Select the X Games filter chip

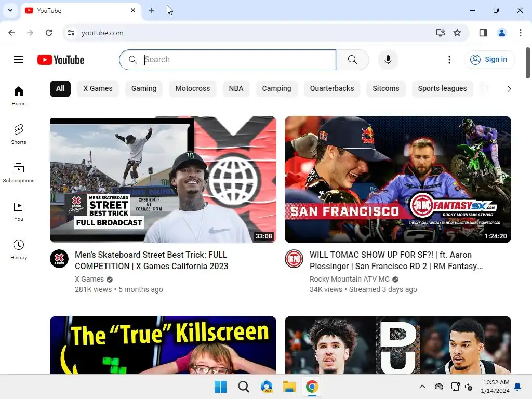tap(98, 88)
